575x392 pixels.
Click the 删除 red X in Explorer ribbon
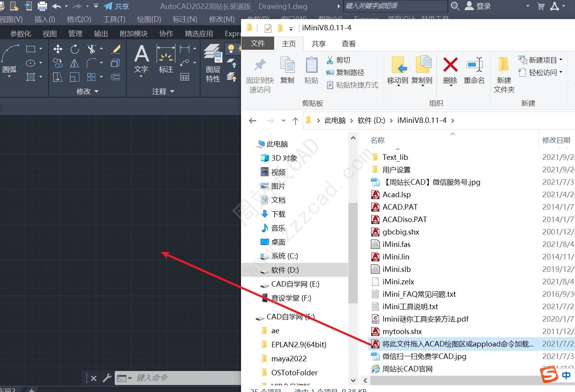[x=450, y=71]
